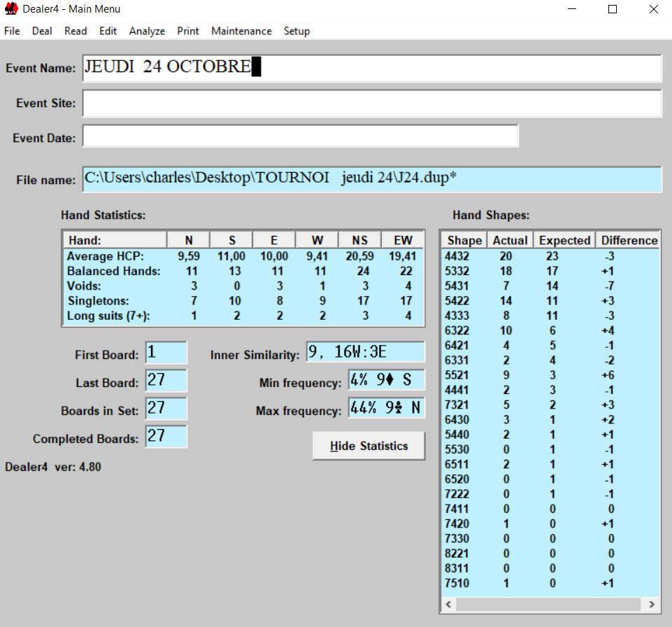Click the Hand: header cell
Image resolution: width=672 pixels, height=627 pixels.
(x=115, y=240)
